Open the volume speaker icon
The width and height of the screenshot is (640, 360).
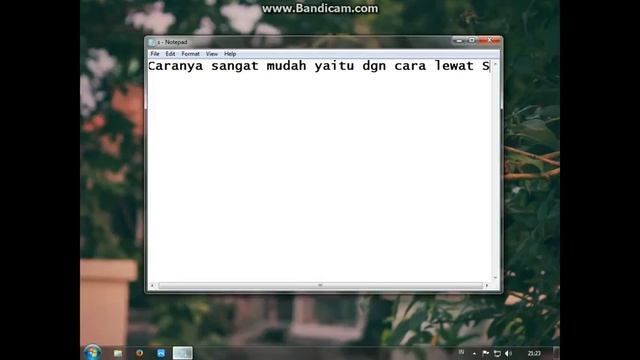[x=508, y=353]
